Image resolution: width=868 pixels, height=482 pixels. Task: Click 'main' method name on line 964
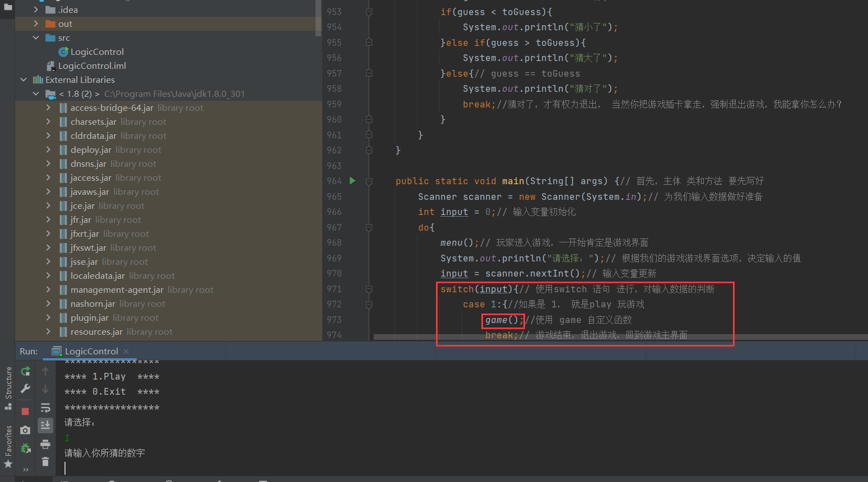tap(513, 181)
